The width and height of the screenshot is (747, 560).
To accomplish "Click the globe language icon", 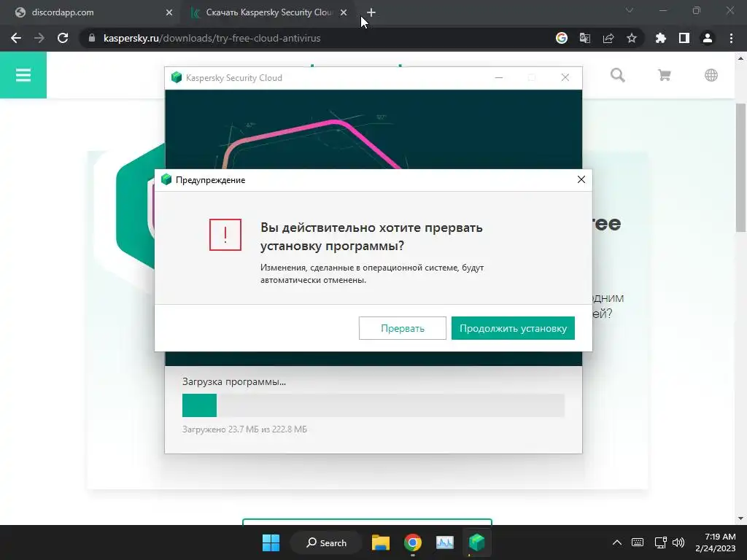I will (711, 75).
